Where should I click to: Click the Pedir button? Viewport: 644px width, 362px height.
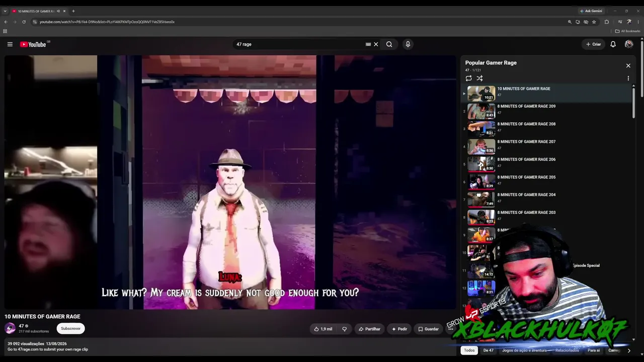point(399,329)
